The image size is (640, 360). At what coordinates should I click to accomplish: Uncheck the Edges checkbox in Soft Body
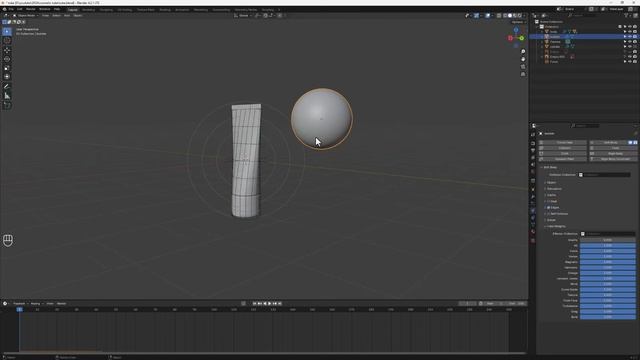click(x=549, y=207)
